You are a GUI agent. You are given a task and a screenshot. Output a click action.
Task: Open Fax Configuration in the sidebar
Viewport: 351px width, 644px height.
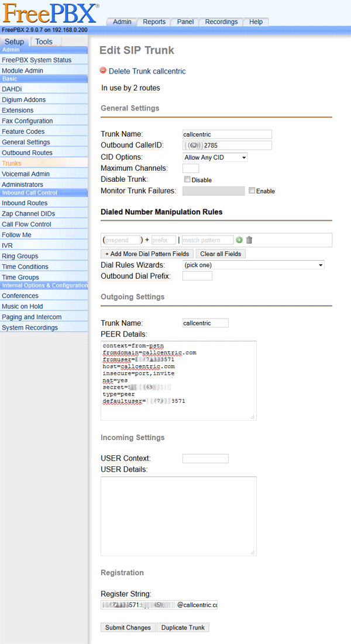(x=43, y=121)
